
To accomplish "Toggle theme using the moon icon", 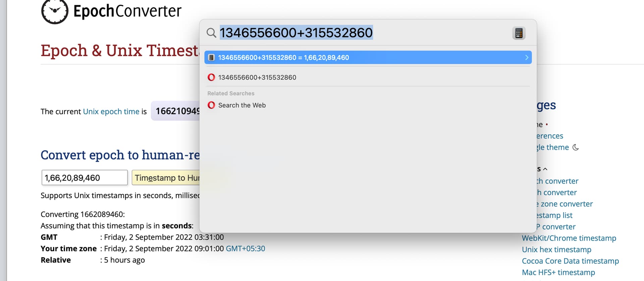I will pos(576,147).
